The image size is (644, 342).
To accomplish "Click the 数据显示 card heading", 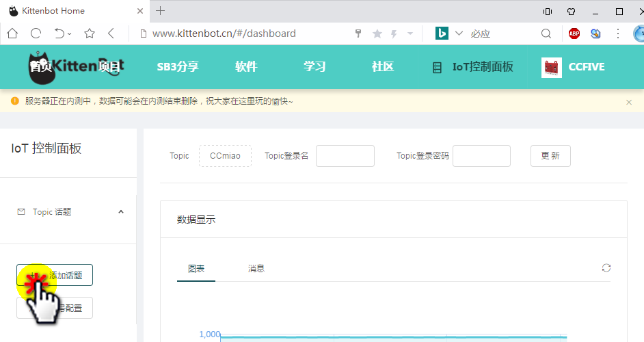I will (x=196, y=220).
